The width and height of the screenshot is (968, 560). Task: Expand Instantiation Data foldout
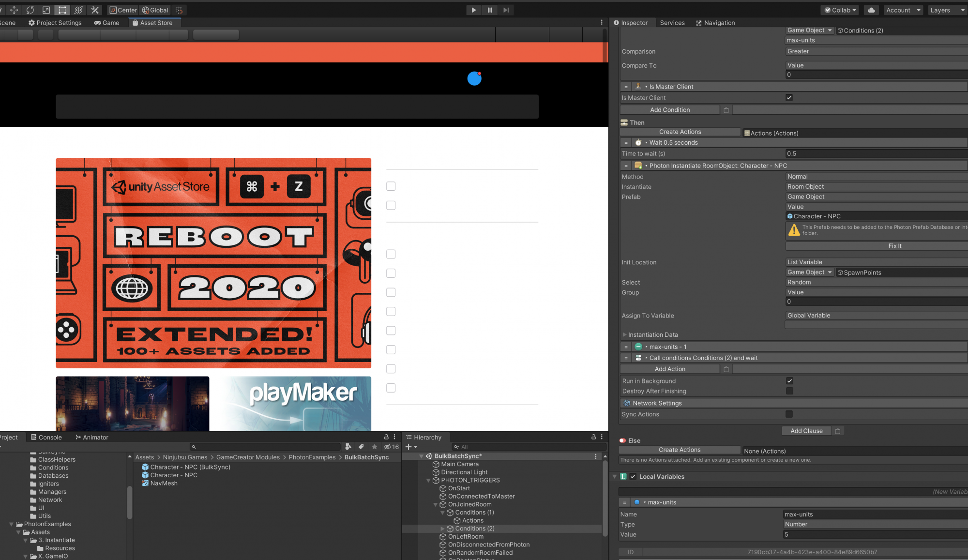pyautogui.click(x=624, y=335)
